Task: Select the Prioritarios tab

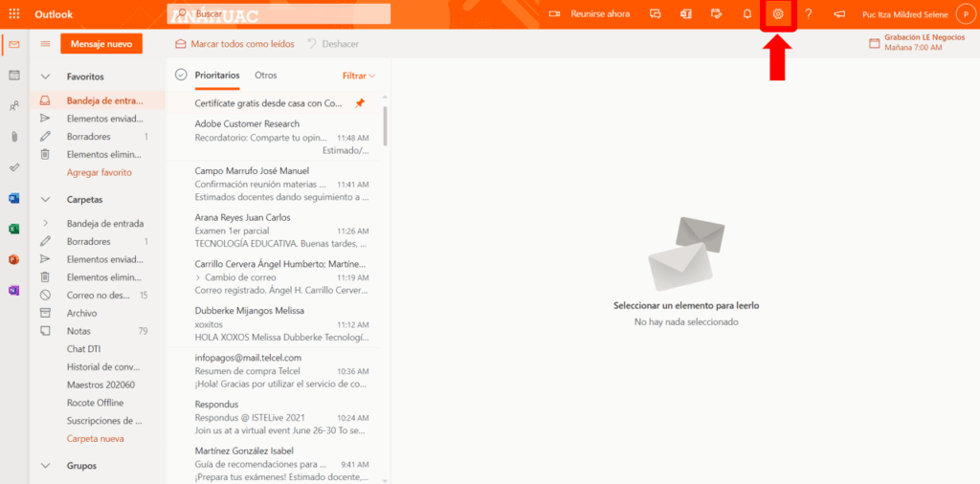Action: click(217, 76)
